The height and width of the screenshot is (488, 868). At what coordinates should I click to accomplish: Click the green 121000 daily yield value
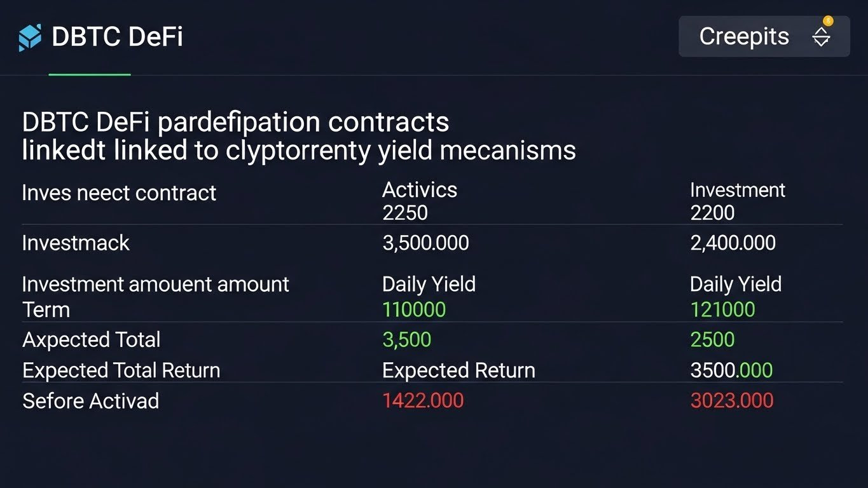tap(722, 309)
